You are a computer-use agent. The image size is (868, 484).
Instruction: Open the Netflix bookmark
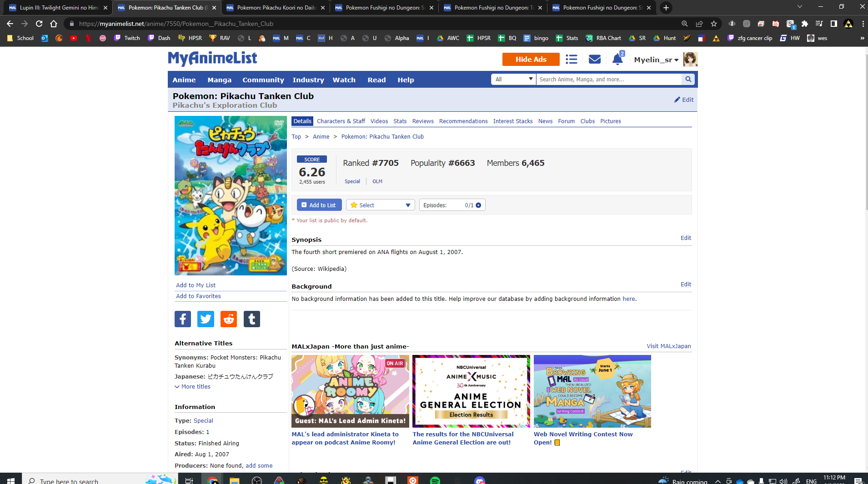pyautogui.click(x=88, y=38)
